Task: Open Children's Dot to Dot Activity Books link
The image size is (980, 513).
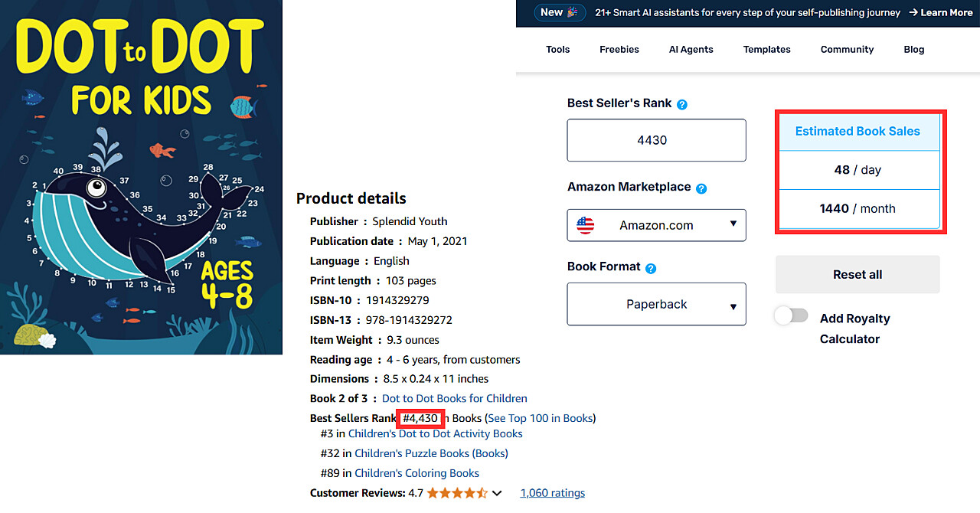Action: [435, 433]
